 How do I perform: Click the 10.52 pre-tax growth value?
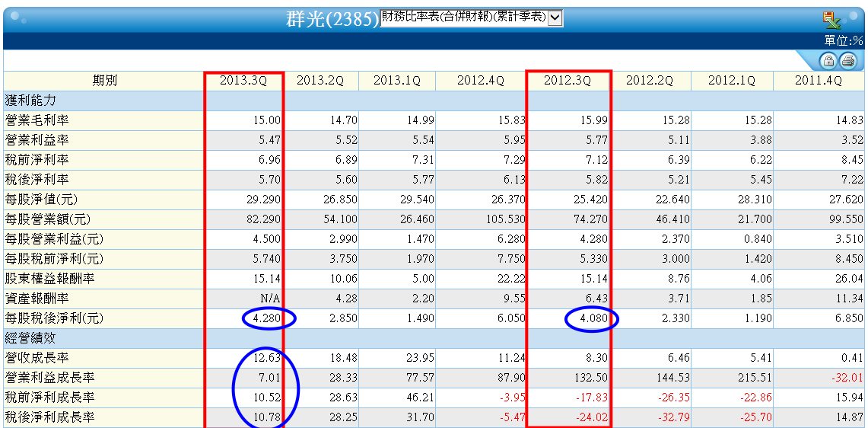(x=269, y=398)
